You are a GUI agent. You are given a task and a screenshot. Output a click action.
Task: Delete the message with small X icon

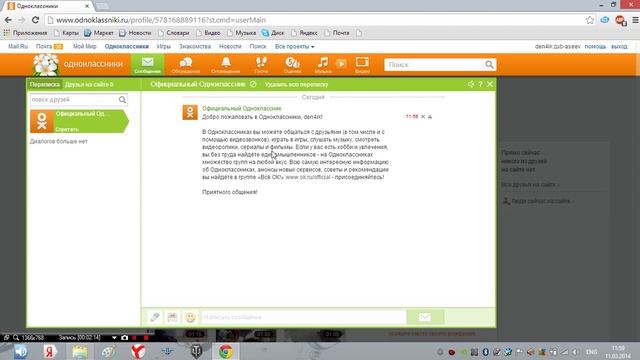(x=423, y=117)
